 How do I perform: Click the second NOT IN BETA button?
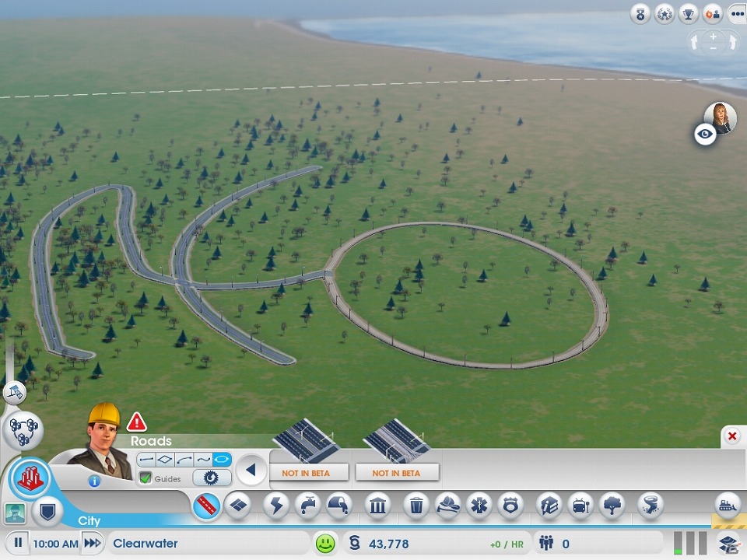(396, 473)
